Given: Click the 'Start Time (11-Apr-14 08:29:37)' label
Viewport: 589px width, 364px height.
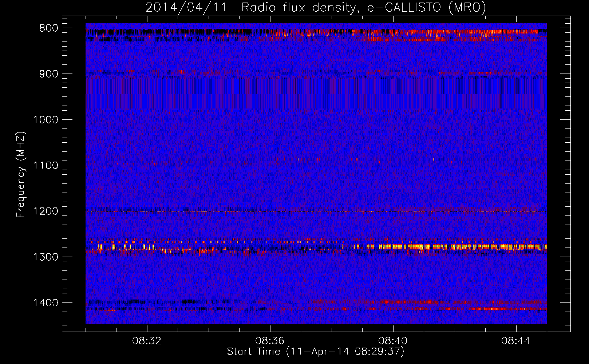Looking at the screenshot, I should pos(316,352).
